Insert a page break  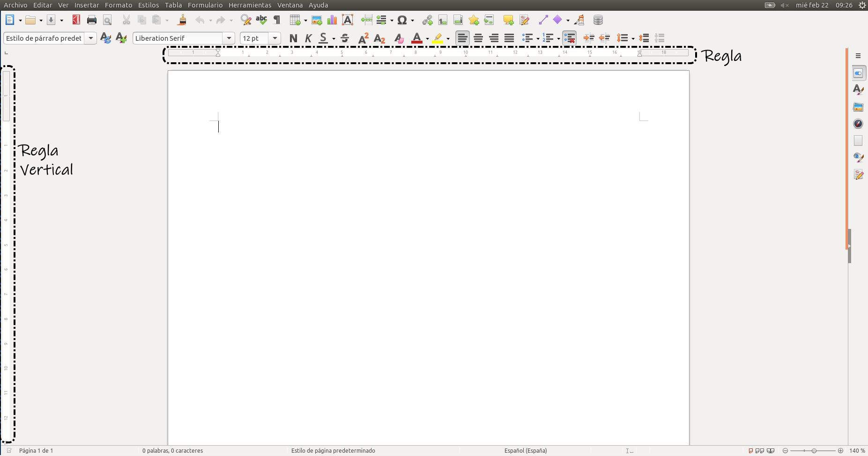(x=366, y=20)
